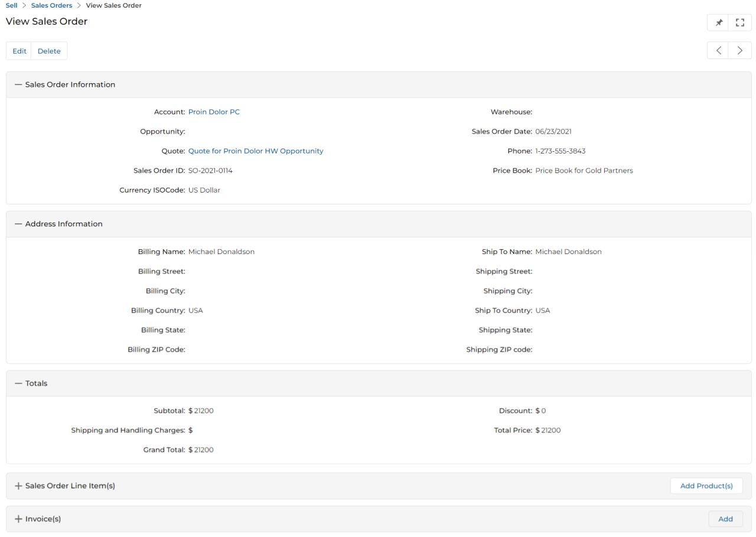Select Ship To Name Michael Donaldson

point(568,251)
